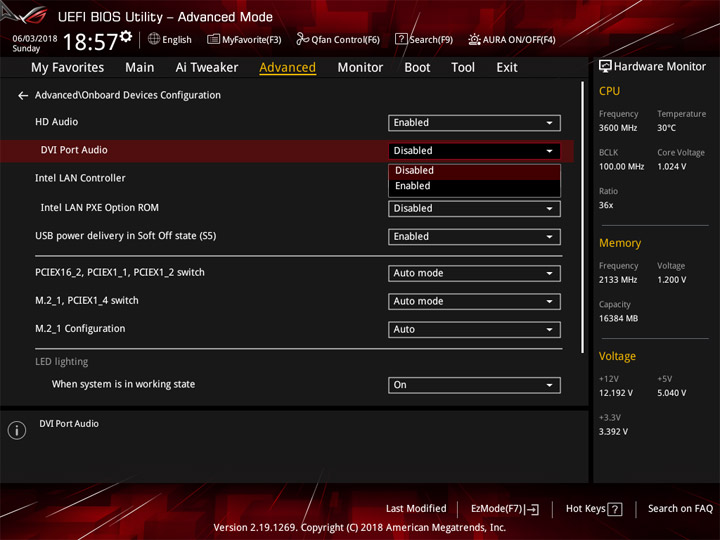Click Last Modified in footer
The height and width of the screenshot is (540, 720).
[x=416, y=509]
